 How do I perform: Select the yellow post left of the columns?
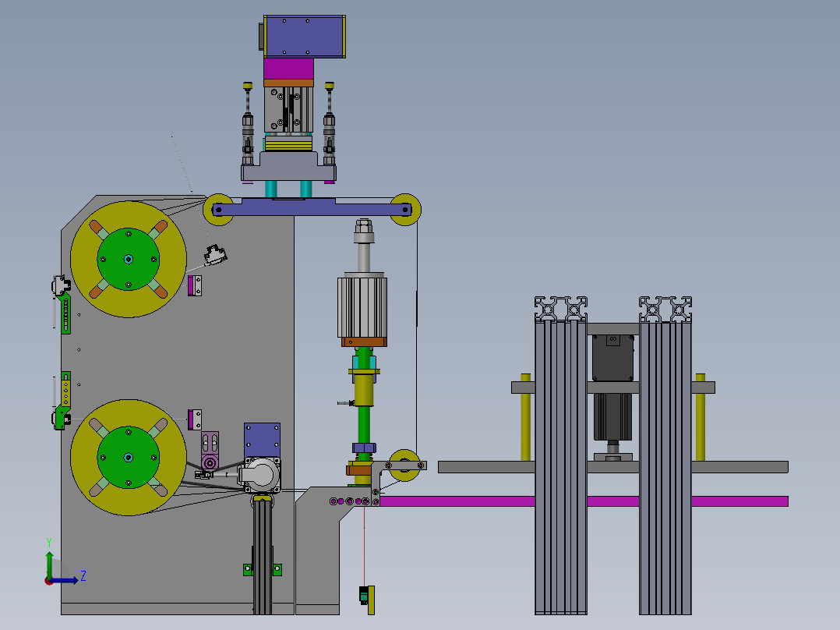point(525,417)
